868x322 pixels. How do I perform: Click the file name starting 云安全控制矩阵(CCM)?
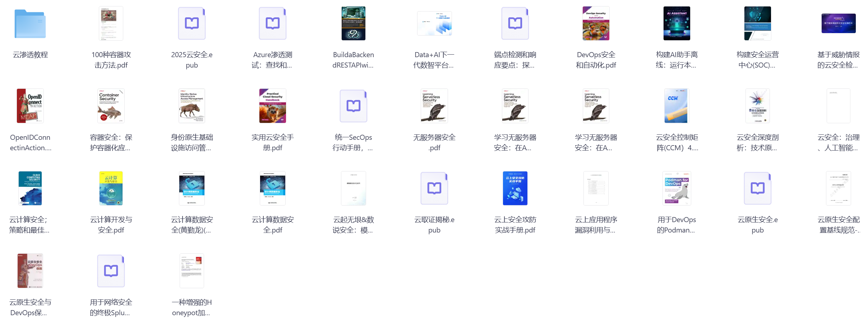[x=677, y=142]
